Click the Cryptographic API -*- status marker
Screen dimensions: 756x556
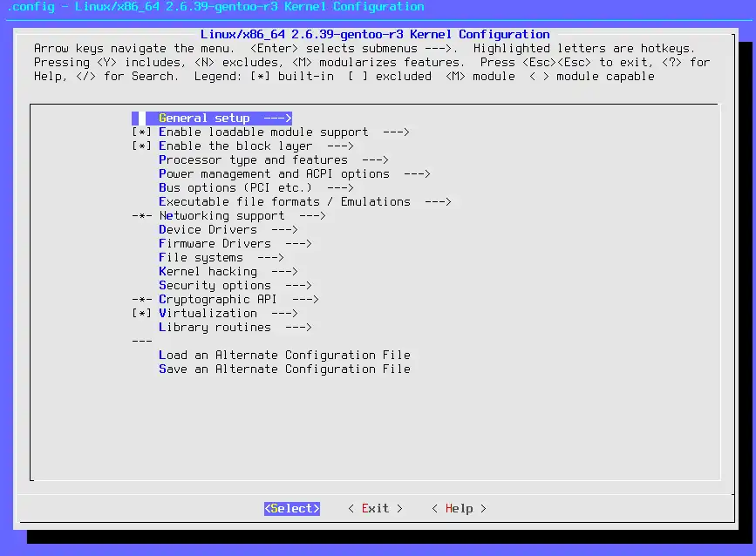(142, 300)
